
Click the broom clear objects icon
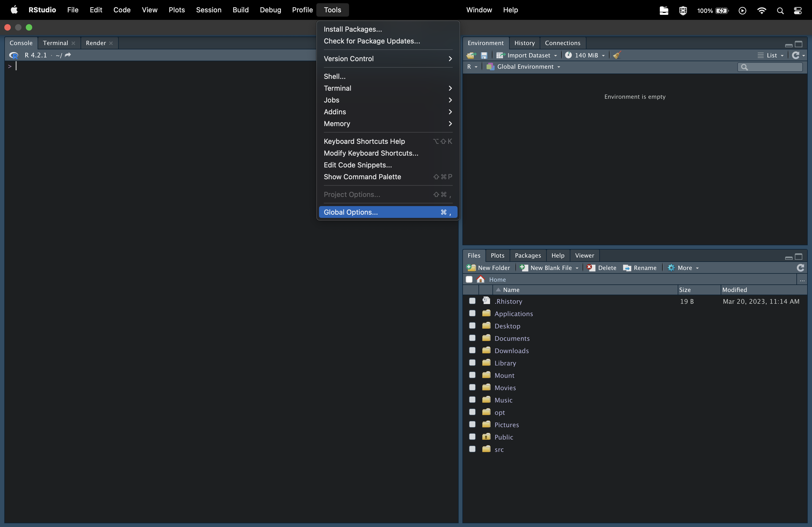tap(617, 55)
